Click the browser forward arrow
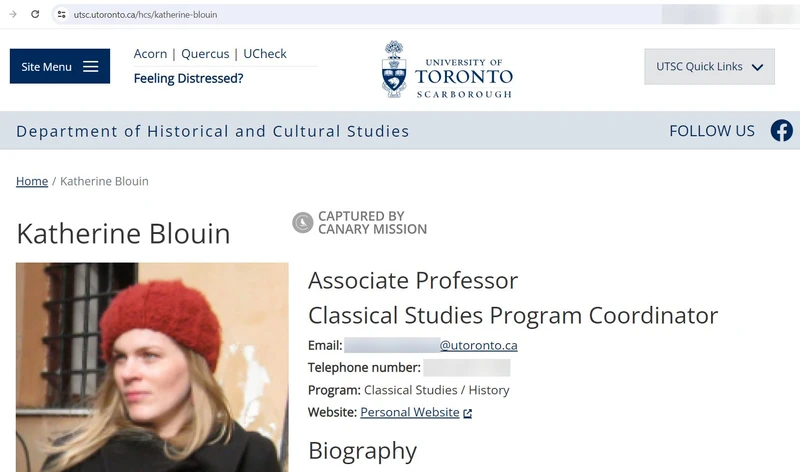The image size is (800, 472). pos(13,14)
